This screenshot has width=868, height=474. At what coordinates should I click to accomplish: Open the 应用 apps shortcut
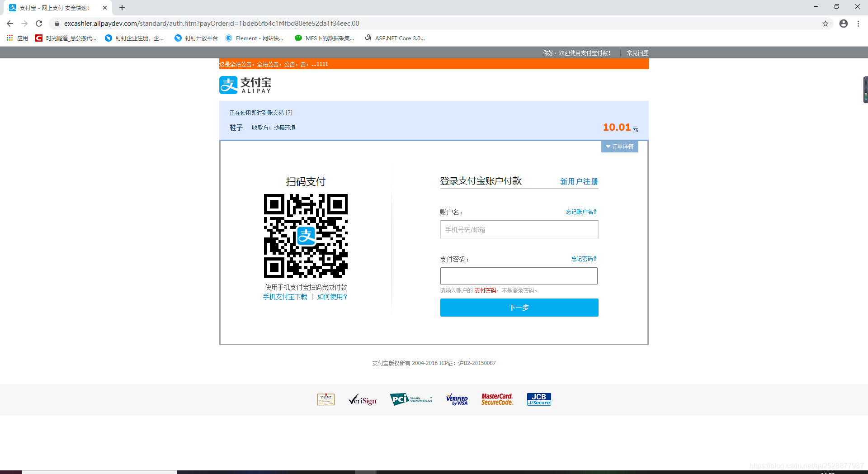[17, 38]
